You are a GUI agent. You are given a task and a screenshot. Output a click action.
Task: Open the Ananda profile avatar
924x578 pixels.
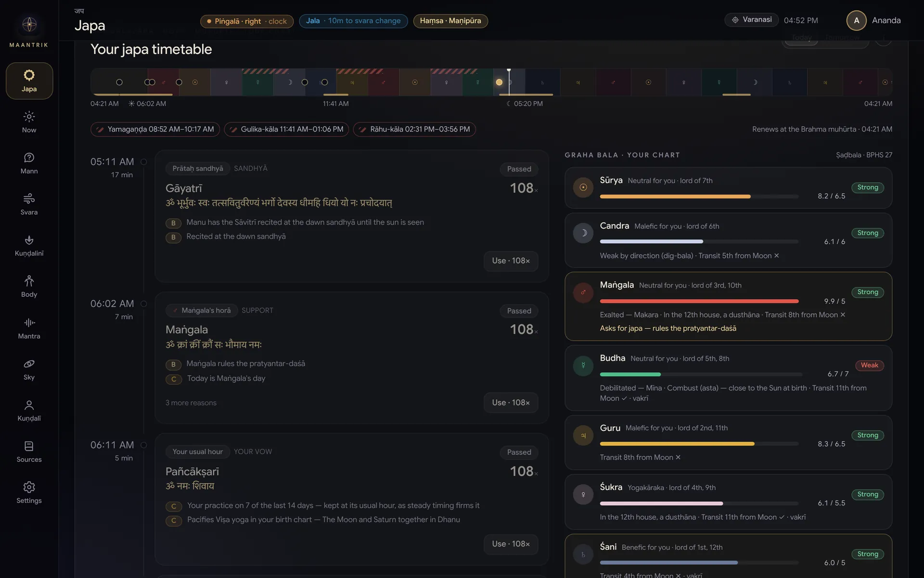click(856, 20)
